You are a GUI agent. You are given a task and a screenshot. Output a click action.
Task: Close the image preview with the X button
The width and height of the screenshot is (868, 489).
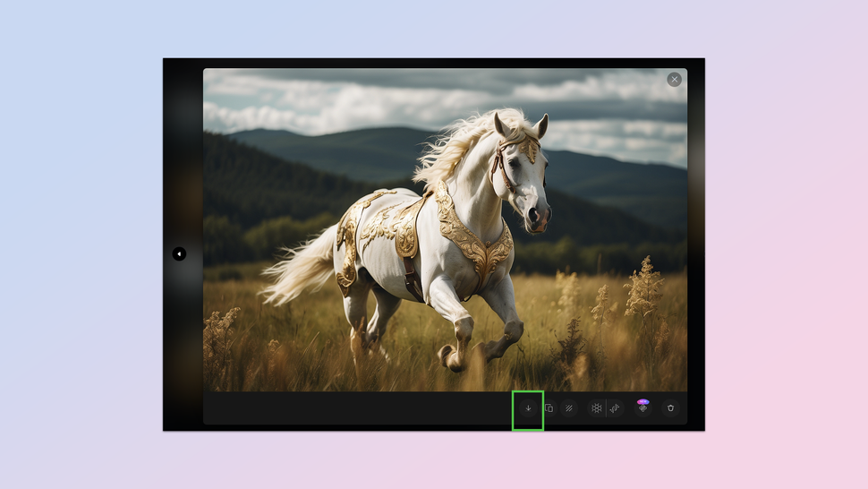[x=674, y=80]
